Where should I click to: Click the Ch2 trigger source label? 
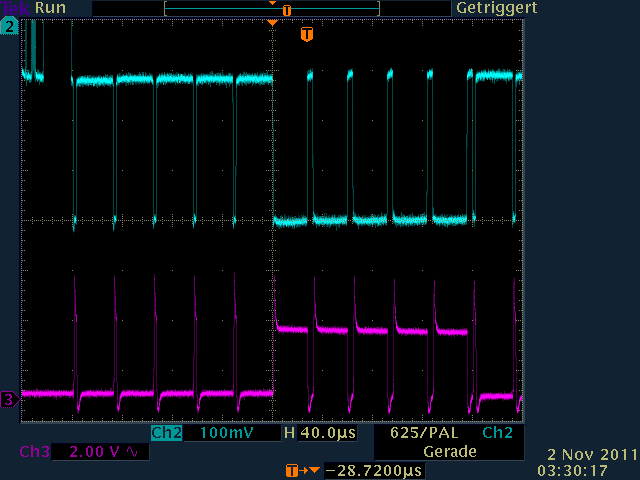coord(496,433)
